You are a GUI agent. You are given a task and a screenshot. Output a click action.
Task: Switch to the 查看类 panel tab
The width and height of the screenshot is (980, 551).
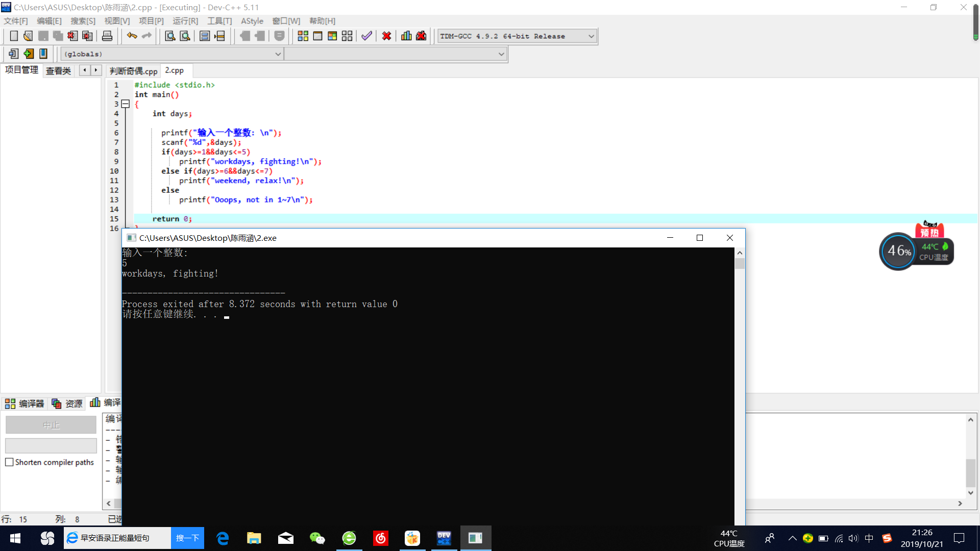(58, 71)
